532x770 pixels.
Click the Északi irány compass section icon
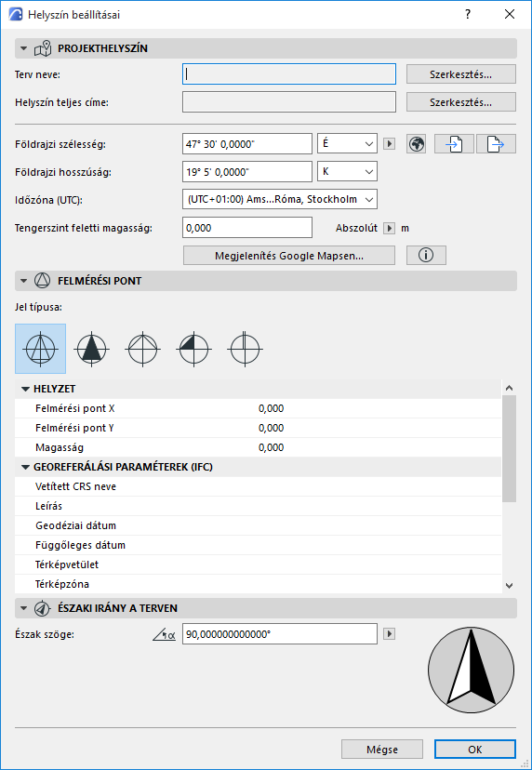coord(42,608)
